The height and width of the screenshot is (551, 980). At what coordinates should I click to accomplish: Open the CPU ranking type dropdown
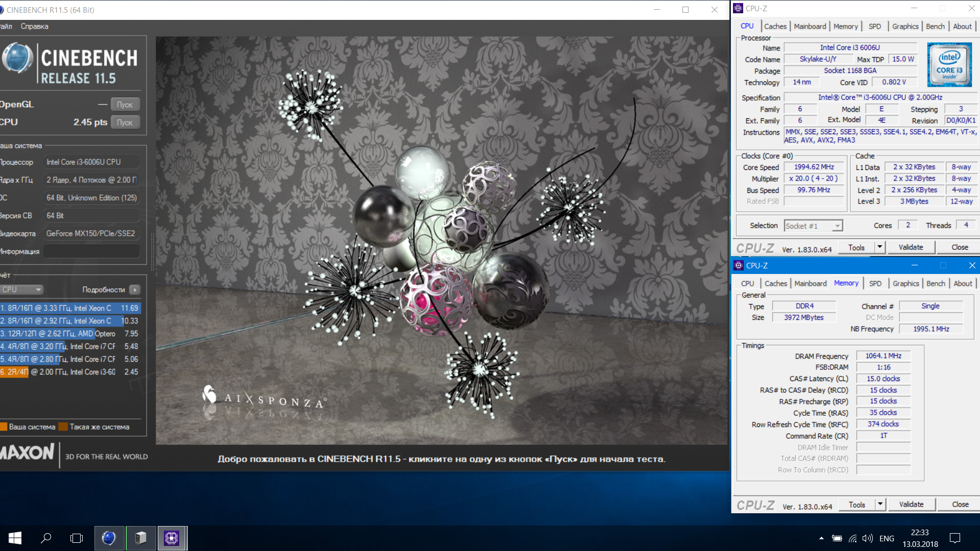click(x=21, y=290)
